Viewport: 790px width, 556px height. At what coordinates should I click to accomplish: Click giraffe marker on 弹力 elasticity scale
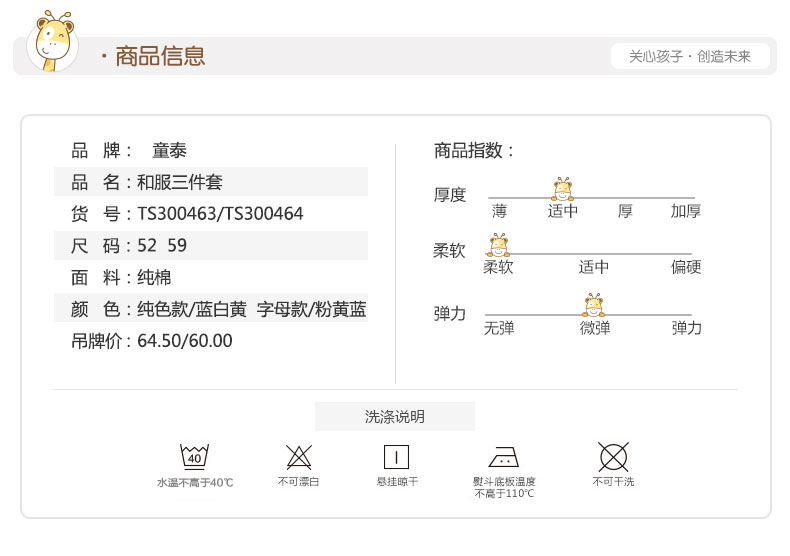(x=594, y=304)
